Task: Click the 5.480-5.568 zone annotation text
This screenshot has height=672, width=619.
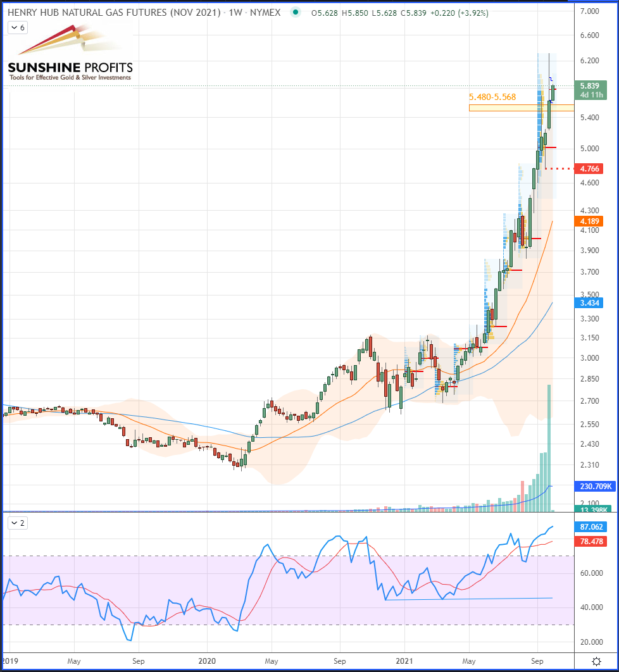Action: click(492, 97)
